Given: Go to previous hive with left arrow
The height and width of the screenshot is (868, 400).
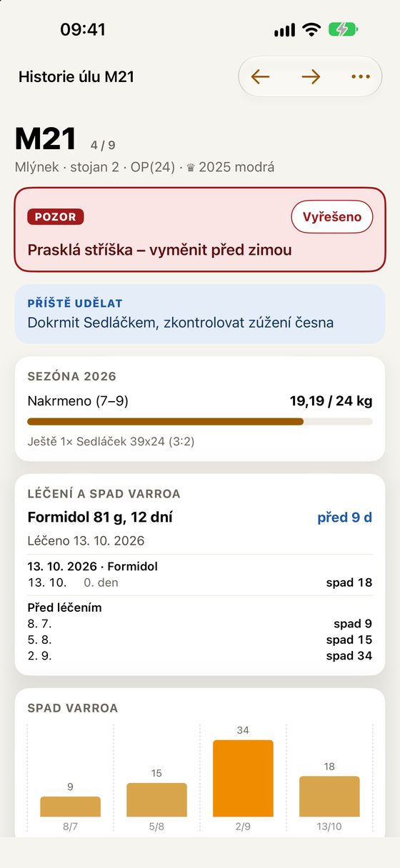Looking at the screenshot, I should pyautogui.click(x=261, y=76).
